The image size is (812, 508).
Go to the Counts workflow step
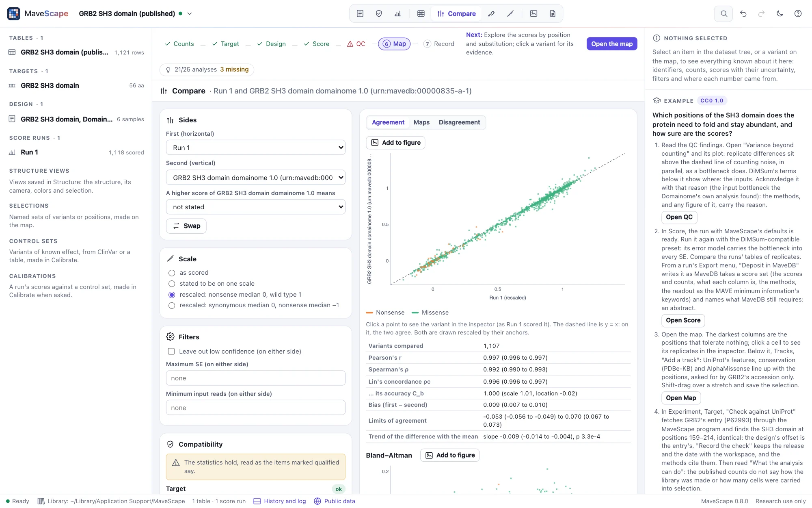(179, 44)
